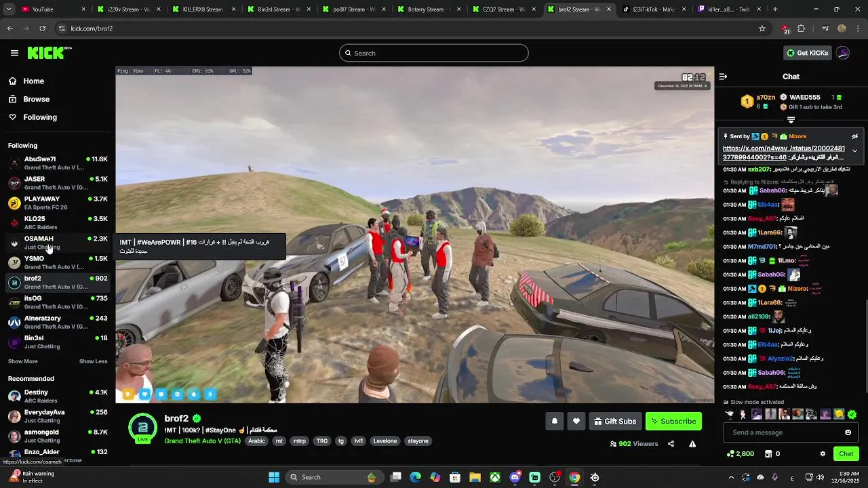Go back in browser history
Image resolution: width=868 pixels, height=488 pixels.
point(9,28)
